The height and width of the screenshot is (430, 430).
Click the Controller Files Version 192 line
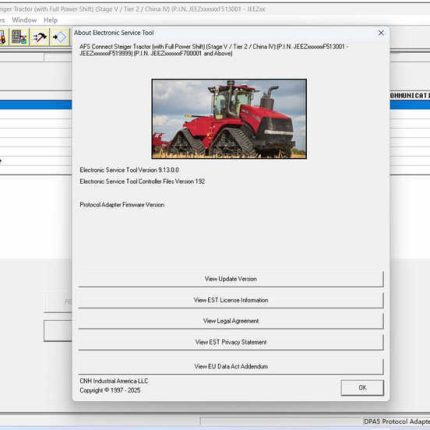click(142, 181)
